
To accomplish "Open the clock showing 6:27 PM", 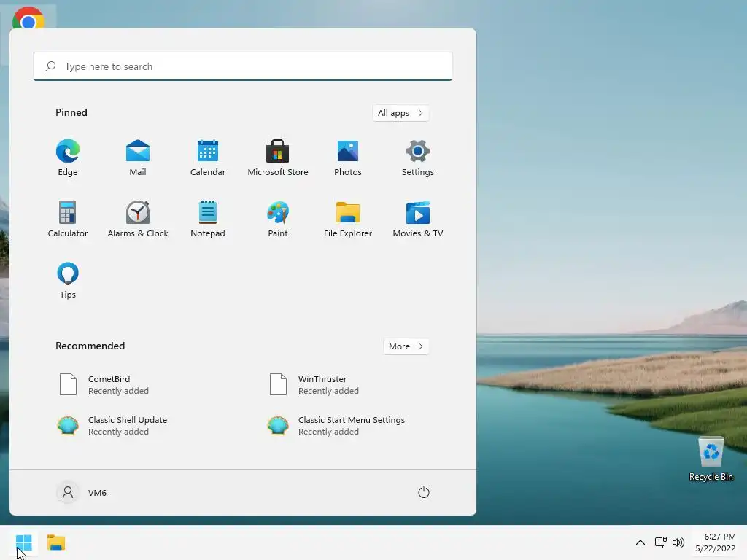I will 716,542.
